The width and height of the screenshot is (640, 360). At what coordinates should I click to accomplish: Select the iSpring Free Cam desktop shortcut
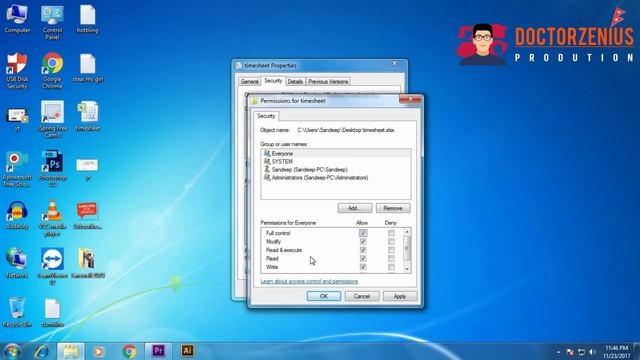52,119
